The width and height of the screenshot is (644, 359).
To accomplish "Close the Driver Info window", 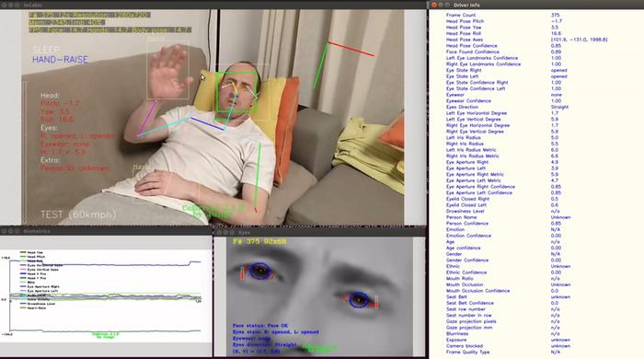I will click(x=434, y=5).
